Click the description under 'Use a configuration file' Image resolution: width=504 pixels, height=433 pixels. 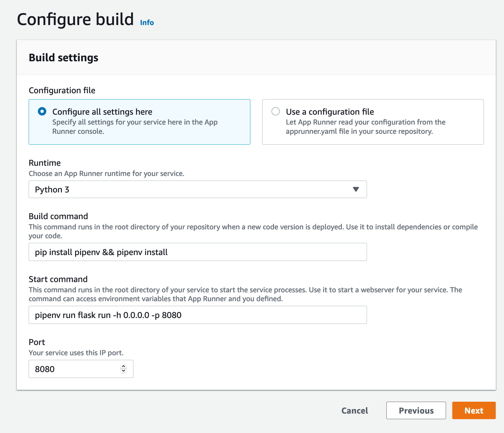tap(366, 127)
